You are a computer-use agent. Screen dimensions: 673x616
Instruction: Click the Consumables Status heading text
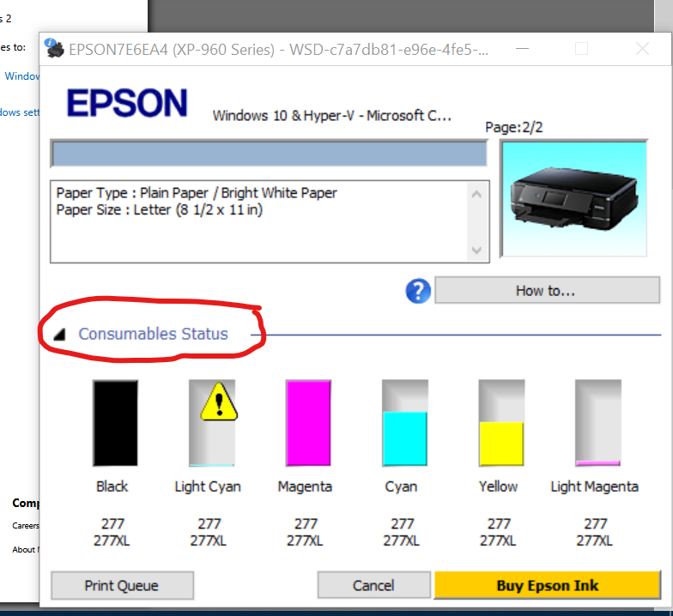pyautogui.click(x=153, y=334)
